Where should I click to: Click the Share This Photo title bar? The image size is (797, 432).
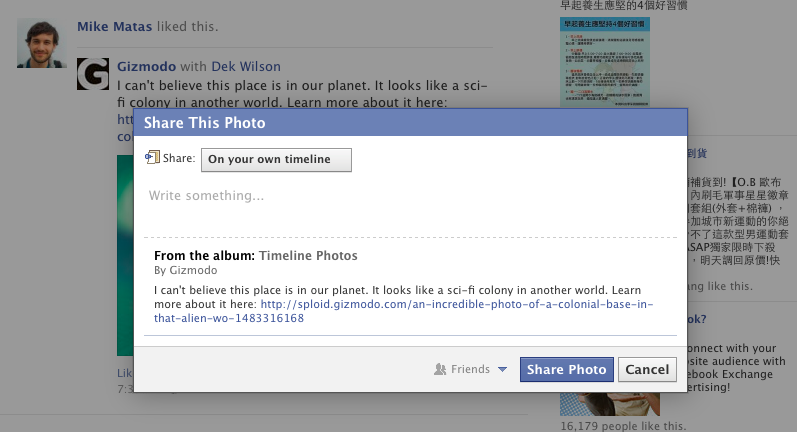coord(410,122)
